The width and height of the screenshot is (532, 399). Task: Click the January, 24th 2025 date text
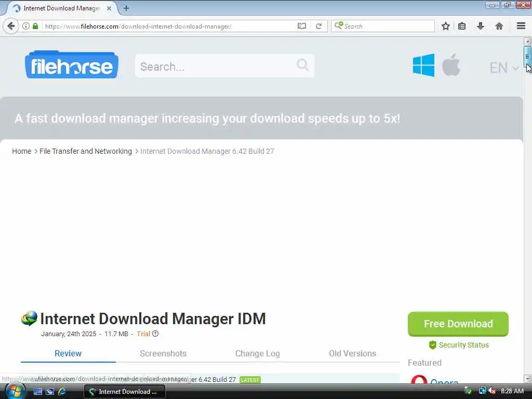69,334
